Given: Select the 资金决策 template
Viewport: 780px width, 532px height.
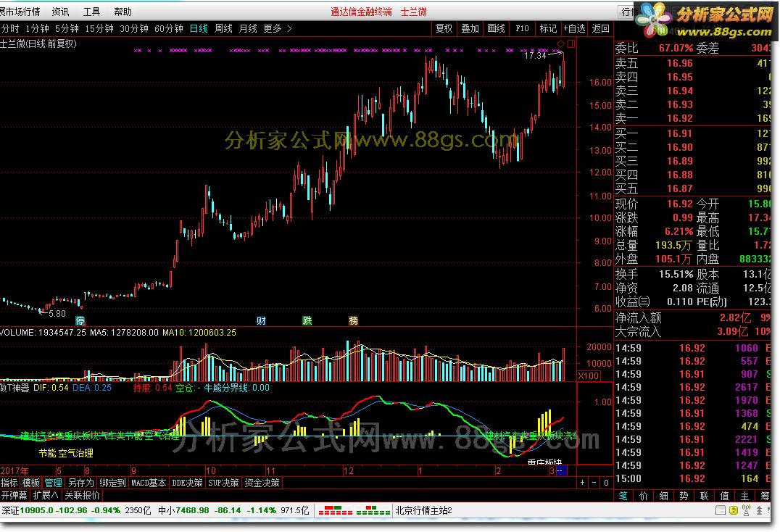Looking at the screenshot, I should pos(262,483).
